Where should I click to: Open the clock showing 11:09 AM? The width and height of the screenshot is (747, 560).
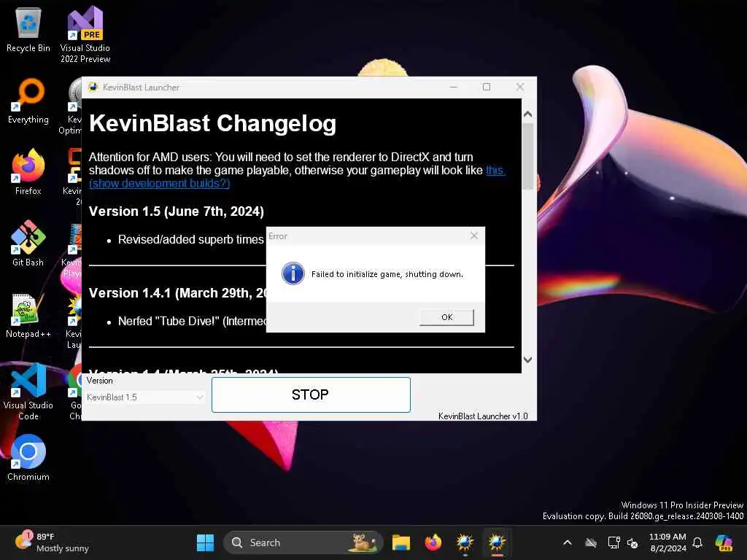click(667, 542)
